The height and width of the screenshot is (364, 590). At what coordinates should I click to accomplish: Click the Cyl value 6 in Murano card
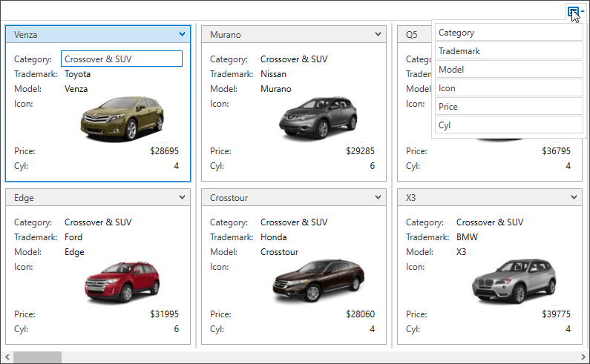pos(372,166)
